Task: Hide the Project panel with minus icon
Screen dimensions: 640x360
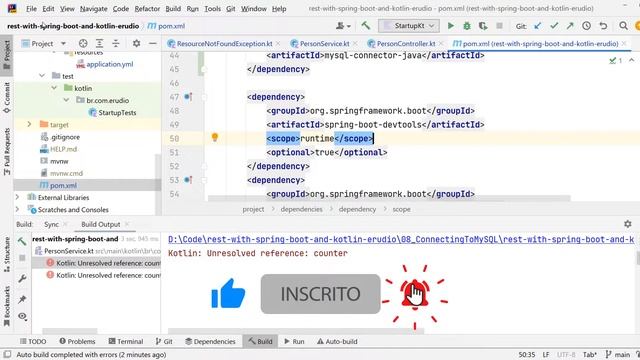Action: coord(153,43)
